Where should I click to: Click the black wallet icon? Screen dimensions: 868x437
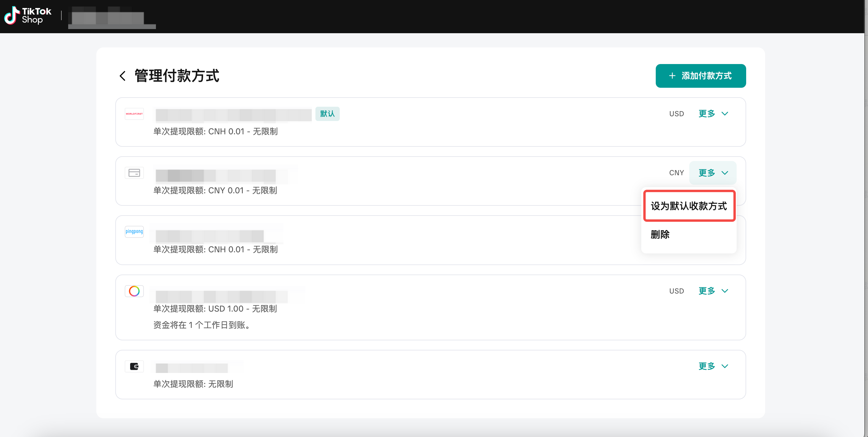[x=134, y=366]
